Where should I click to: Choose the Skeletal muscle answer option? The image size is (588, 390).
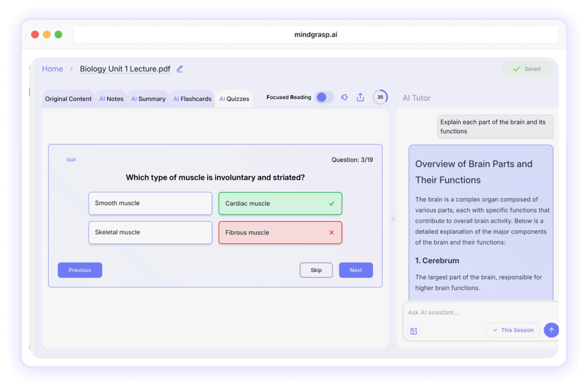pyautogui.click(x=150, y=233)
